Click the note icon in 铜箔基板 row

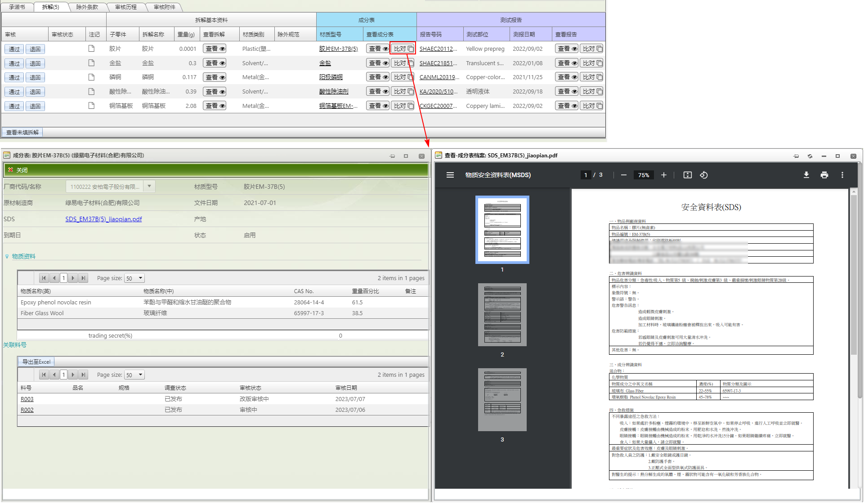91,106
